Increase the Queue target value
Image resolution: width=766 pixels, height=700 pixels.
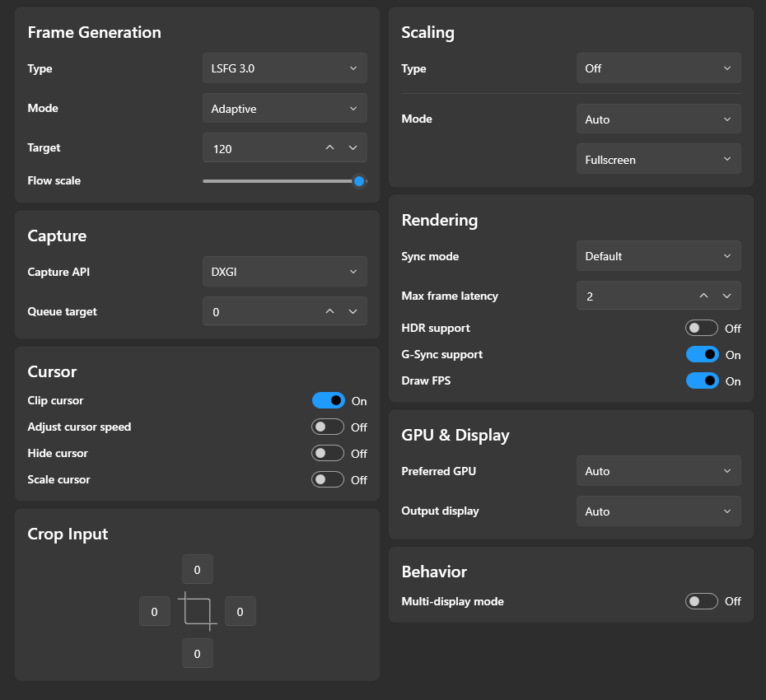(329, 311)
